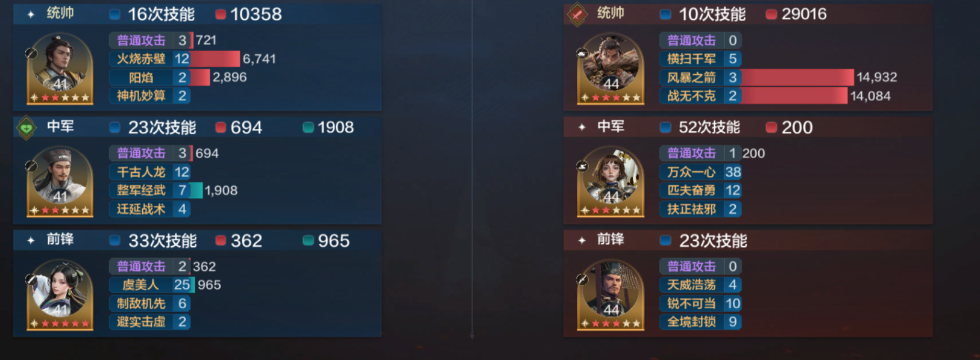Click the red diamond badge beside right 统帅
Image resolution: width=980 pixels, height=360 pixels.
tap(577, 14)
